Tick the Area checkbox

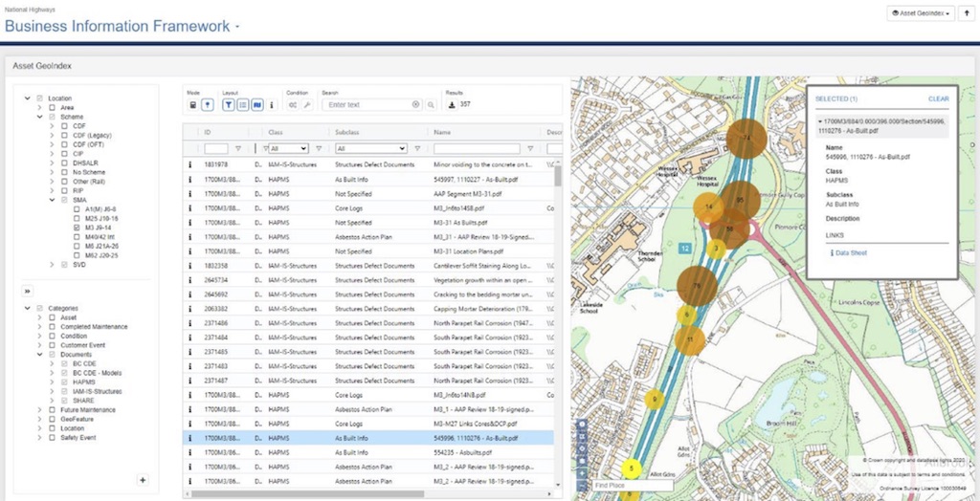[x=52, y=107]
